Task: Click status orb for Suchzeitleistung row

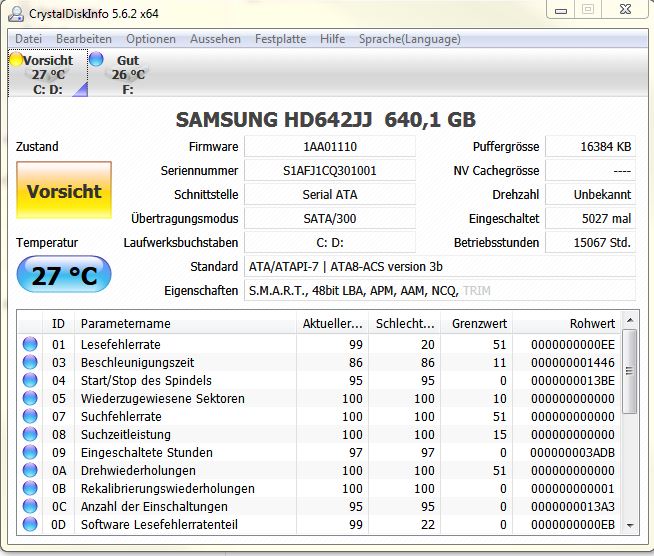Action: (x=30, y=434)
